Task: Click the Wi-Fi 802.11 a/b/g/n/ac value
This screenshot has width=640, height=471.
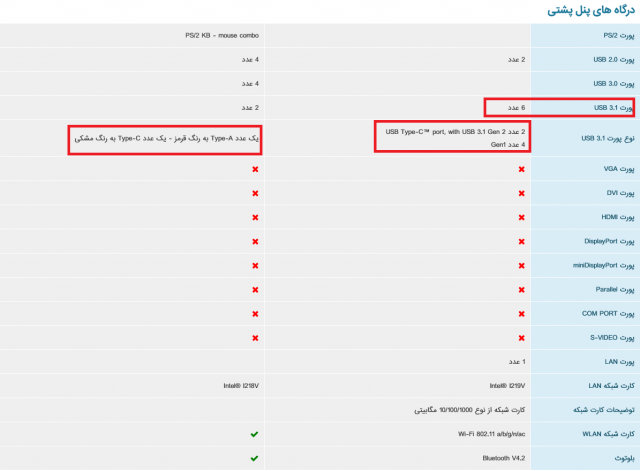Action: [492, 433]
